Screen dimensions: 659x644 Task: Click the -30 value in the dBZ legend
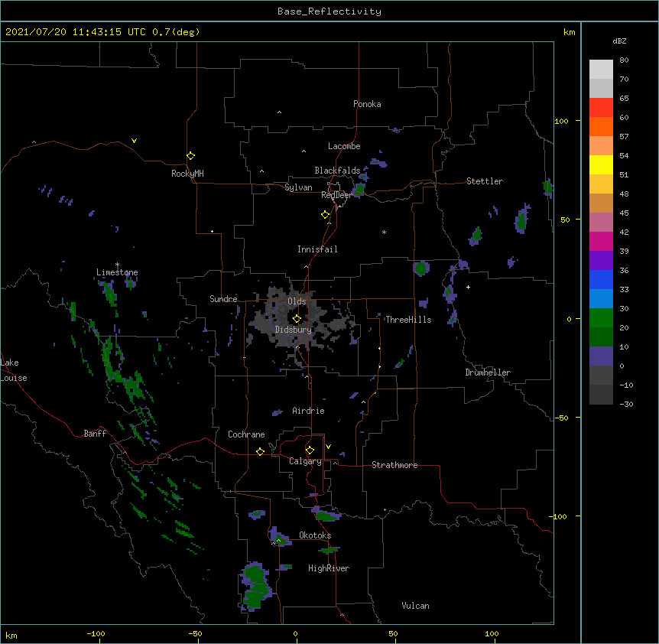pos(626,404)
